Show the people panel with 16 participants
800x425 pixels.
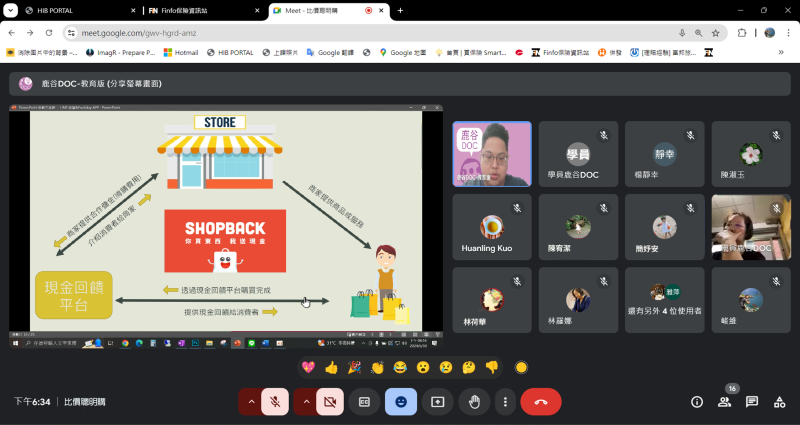(724, 402)
